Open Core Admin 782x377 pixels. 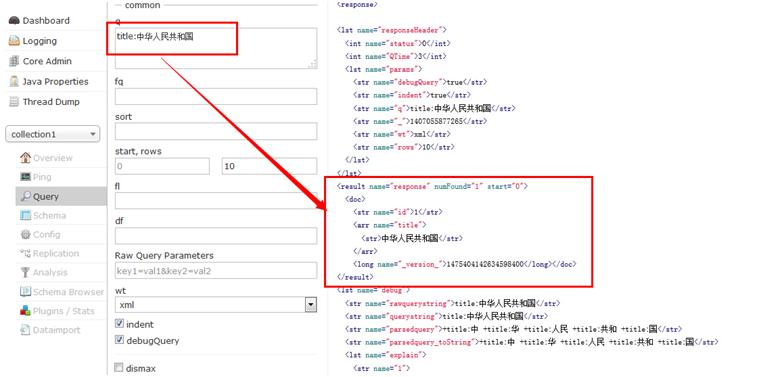[47, 61]
